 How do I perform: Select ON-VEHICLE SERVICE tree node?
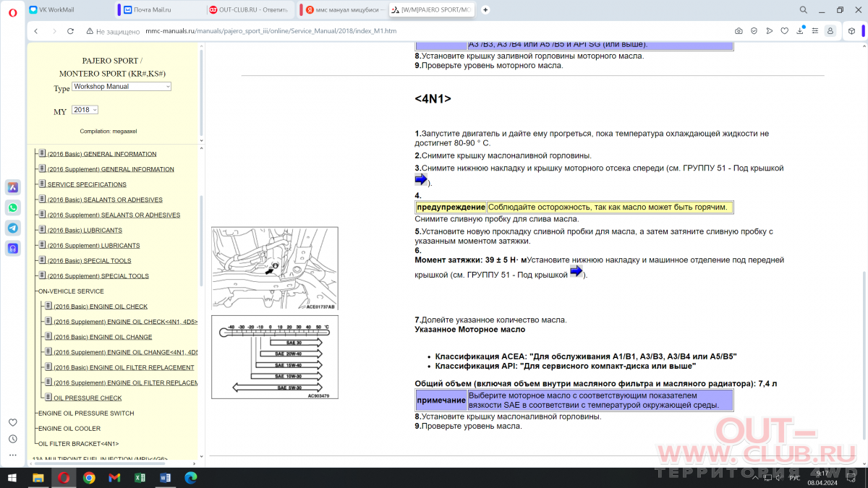71,291
